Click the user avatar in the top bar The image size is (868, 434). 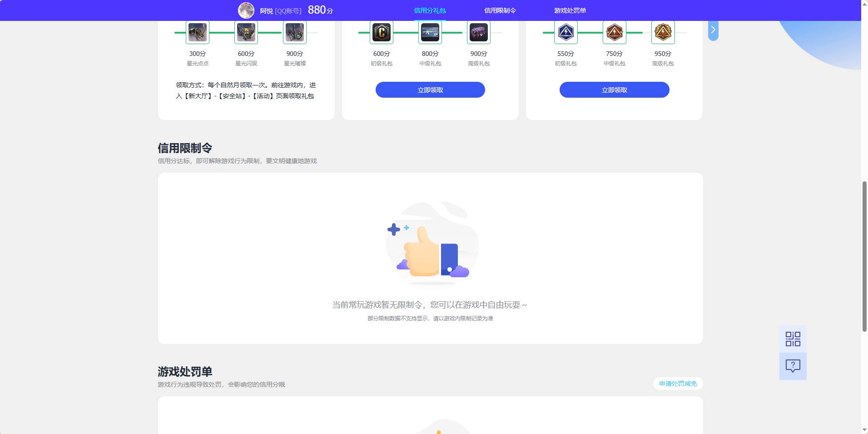[x=246, y=10]
